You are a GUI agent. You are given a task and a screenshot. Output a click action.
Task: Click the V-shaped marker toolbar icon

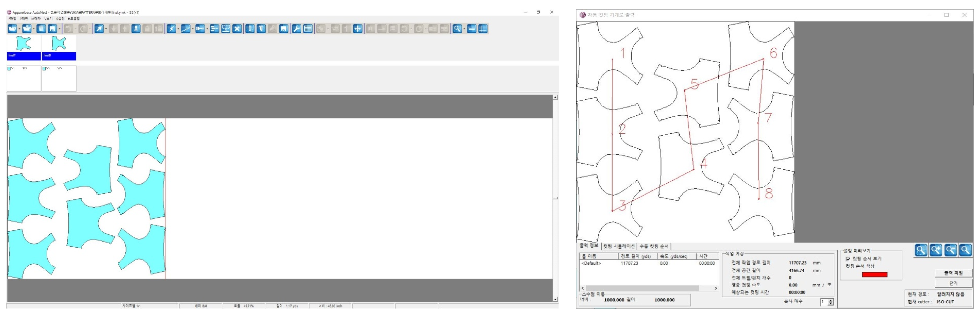[261, 28]
